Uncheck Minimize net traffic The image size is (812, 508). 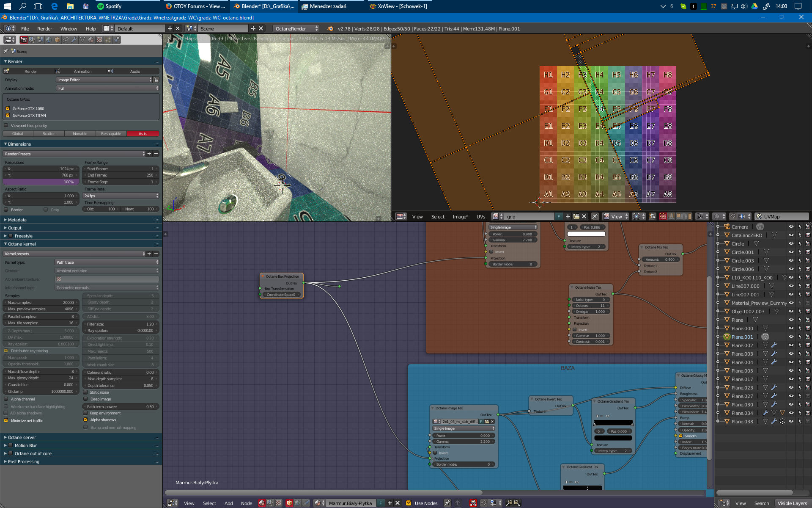6,421
